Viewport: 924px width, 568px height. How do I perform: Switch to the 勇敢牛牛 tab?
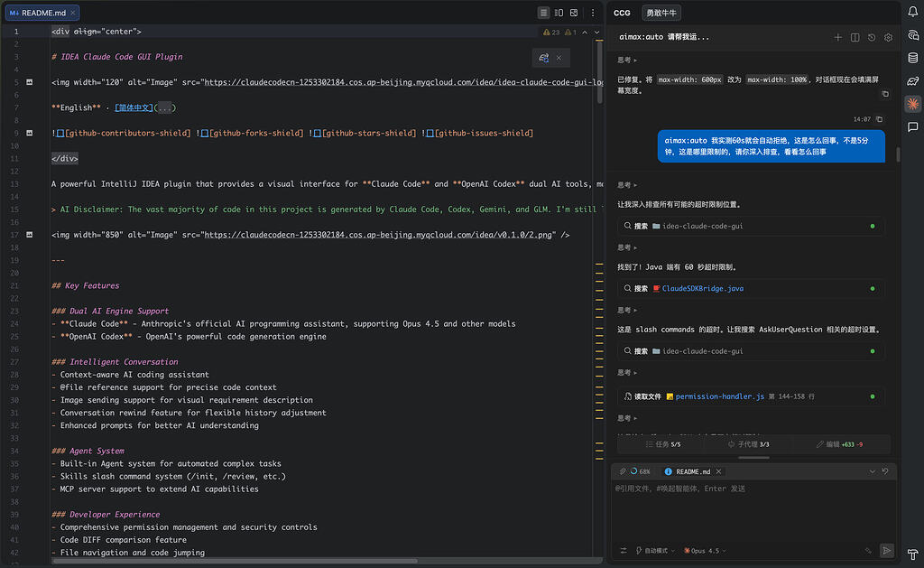coord(661,13)
